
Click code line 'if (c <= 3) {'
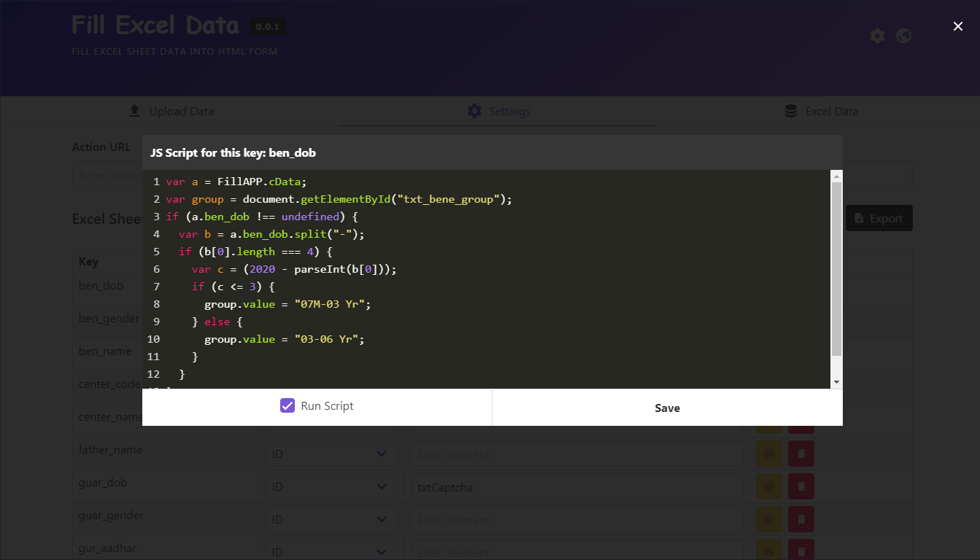(233, 287)
